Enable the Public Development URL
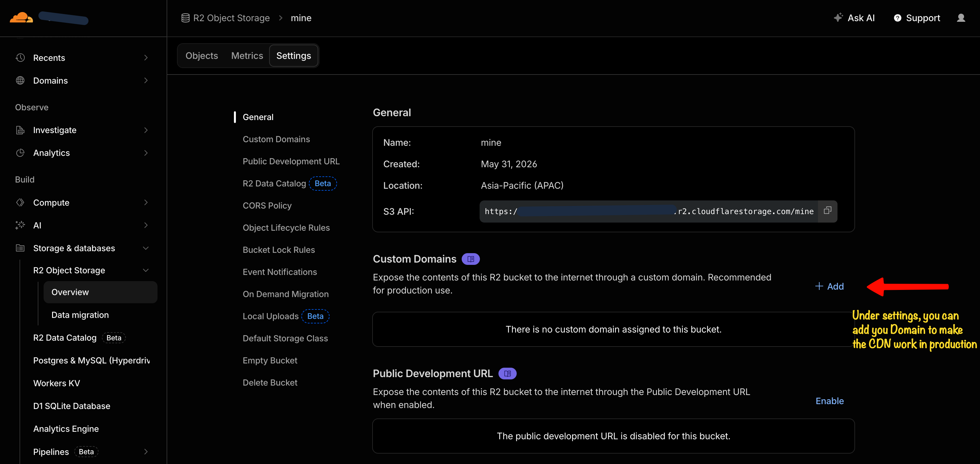 [830, 401]
